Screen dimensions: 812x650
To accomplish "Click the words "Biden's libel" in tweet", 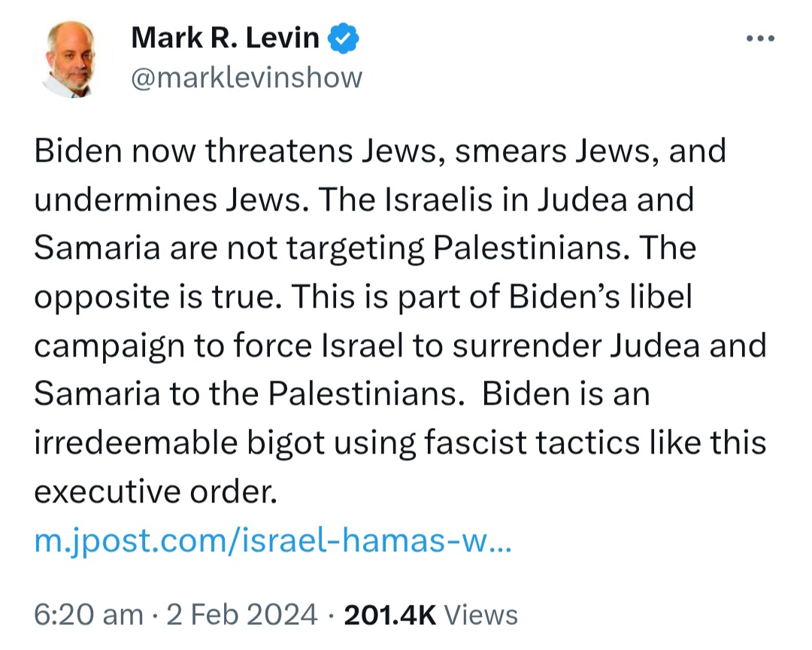I will (600, 297).
